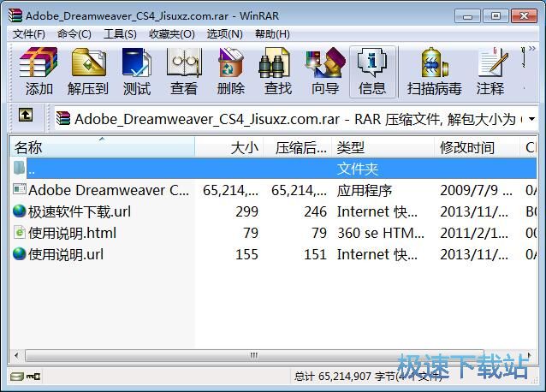
Task: Select the 使用说明.html file name
Action: coord(73,233)
